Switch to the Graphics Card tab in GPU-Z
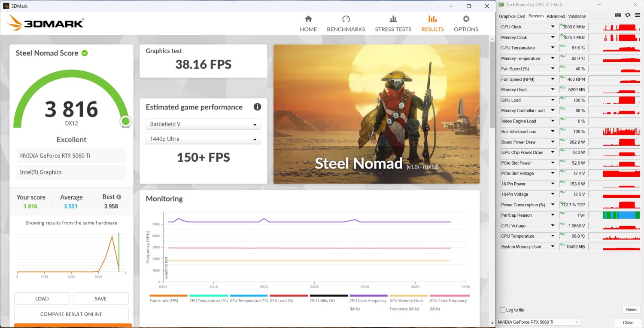Screen dimensions: 644x328 [512, 16]
